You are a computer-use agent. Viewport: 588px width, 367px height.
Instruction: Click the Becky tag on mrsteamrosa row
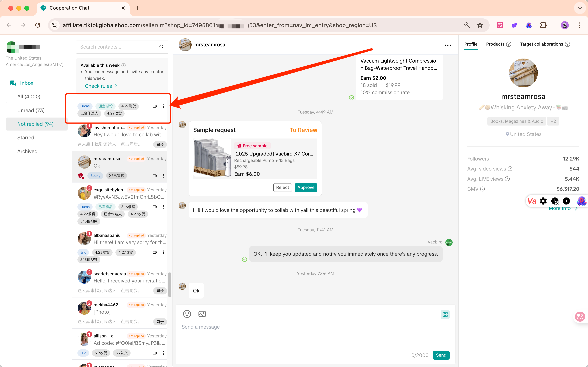[x=95, y=176]
